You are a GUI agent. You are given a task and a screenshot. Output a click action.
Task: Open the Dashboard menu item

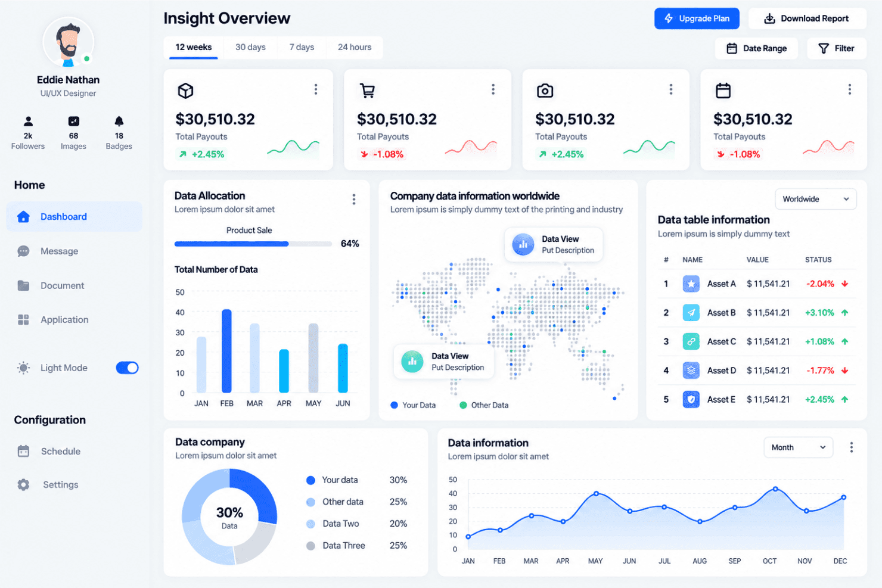[x=74, y=216]
